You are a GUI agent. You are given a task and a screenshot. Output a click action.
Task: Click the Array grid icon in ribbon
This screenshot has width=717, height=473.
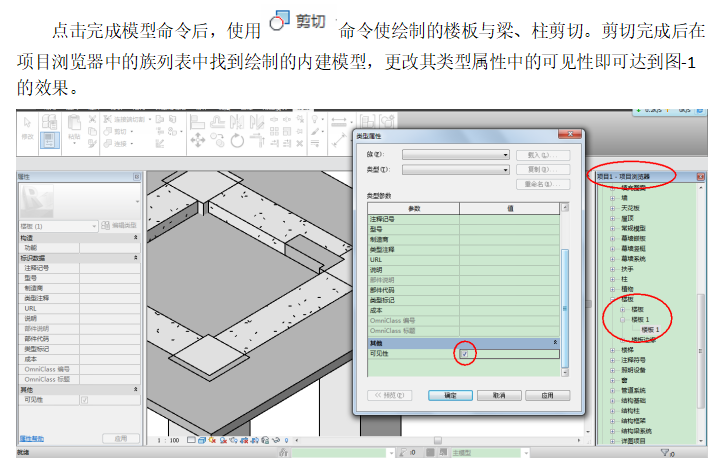click(x=274, y=131)
